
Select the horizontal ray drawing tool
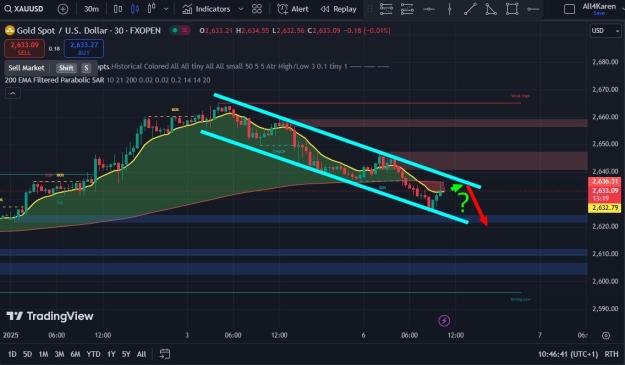click(x=533, y=9)
